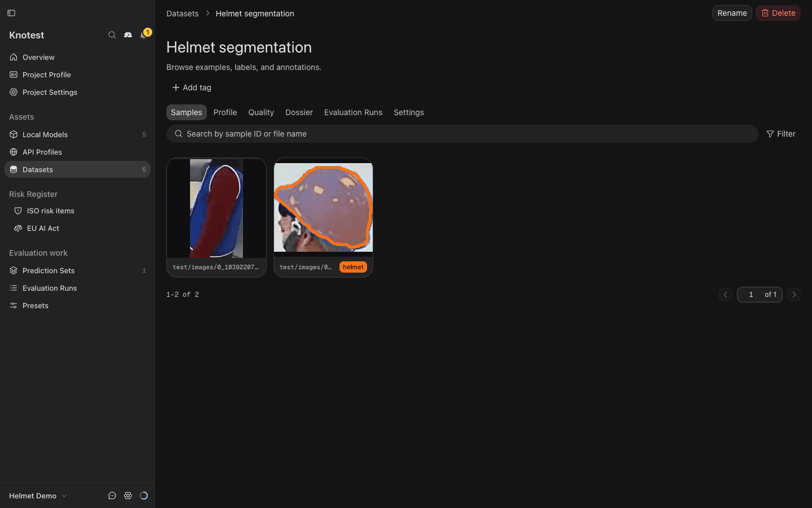Open the orange-outlined helmet sample thumbnail
This screenshot has height=508, width=812.
[x=323, y=207]
